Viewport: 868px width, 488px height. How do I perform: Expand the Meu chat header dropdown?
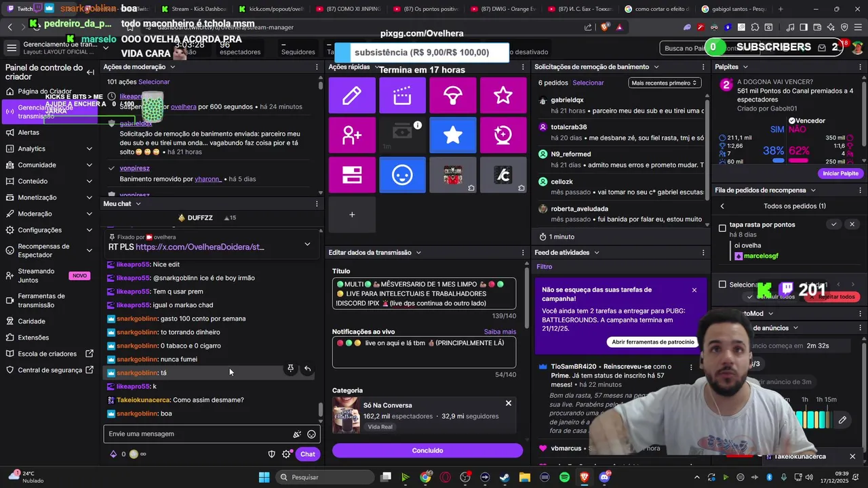[138, 204]
